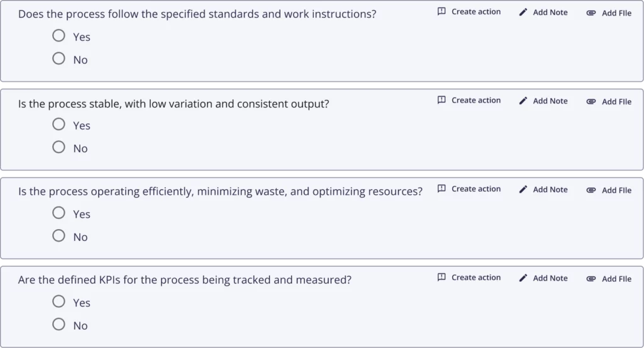Click Add Note pencil icon for KPIs question
644x348 pixels.
(523, 278)
